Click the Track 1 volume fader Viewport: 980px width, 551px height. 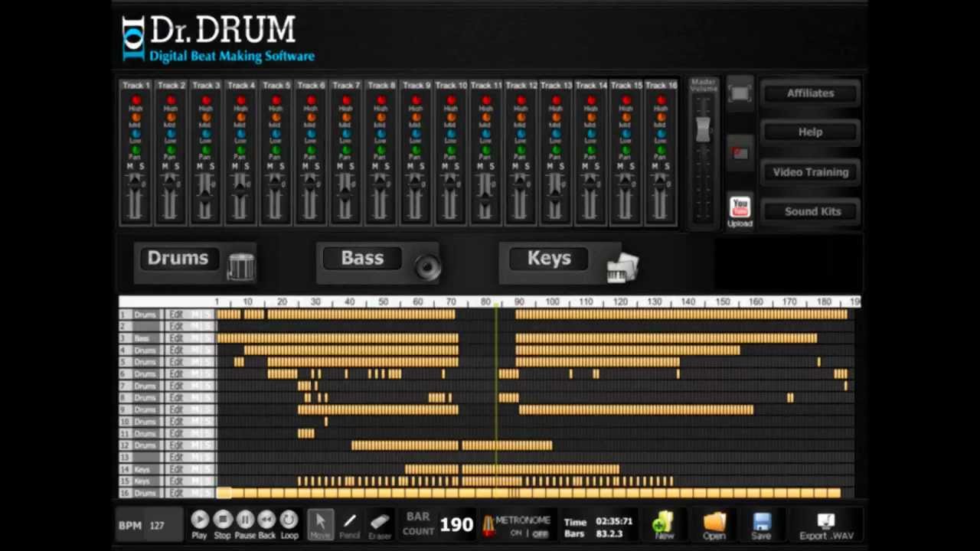tap(136, 184)
